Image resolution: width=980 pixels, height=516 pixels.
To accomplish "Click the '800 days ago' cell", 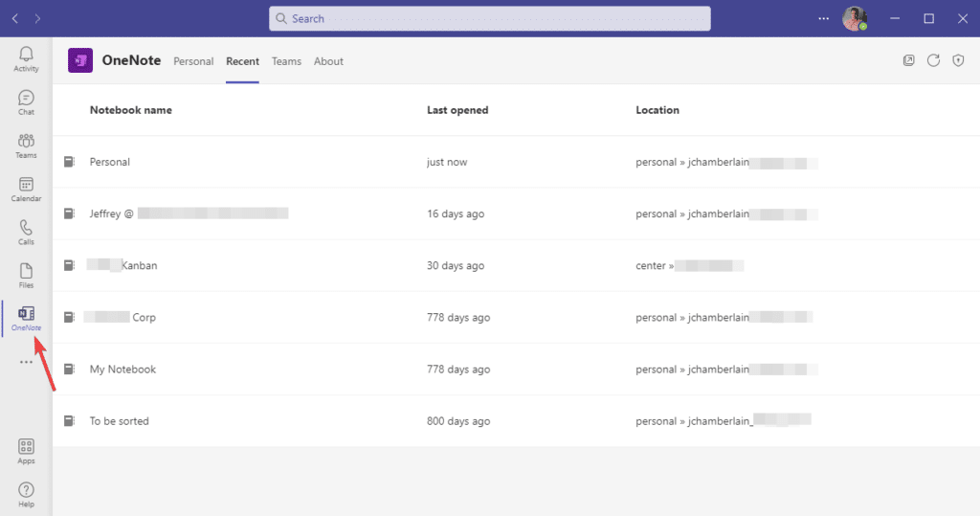I will pyautogui.click(x=458, y=421).
